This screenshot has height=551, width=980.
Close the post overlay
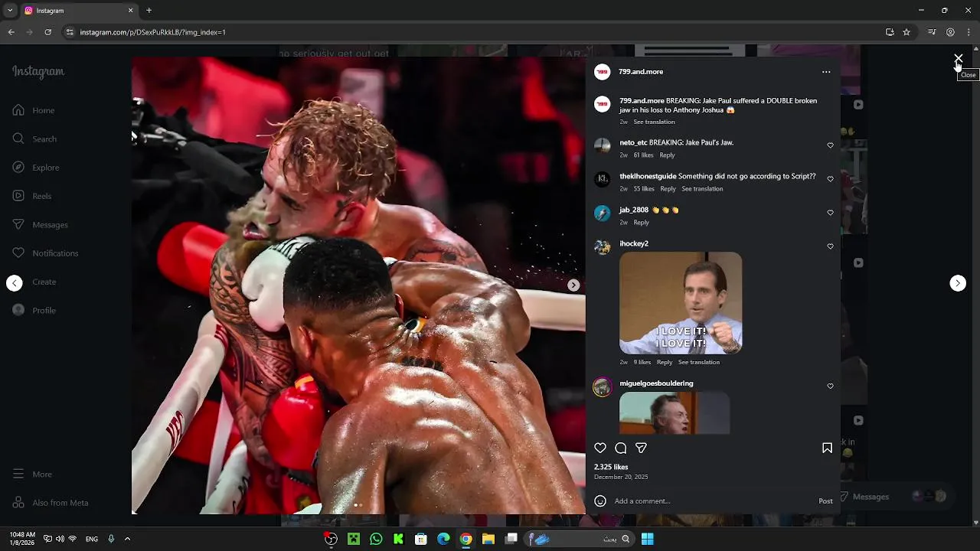(x=958, y=58)
